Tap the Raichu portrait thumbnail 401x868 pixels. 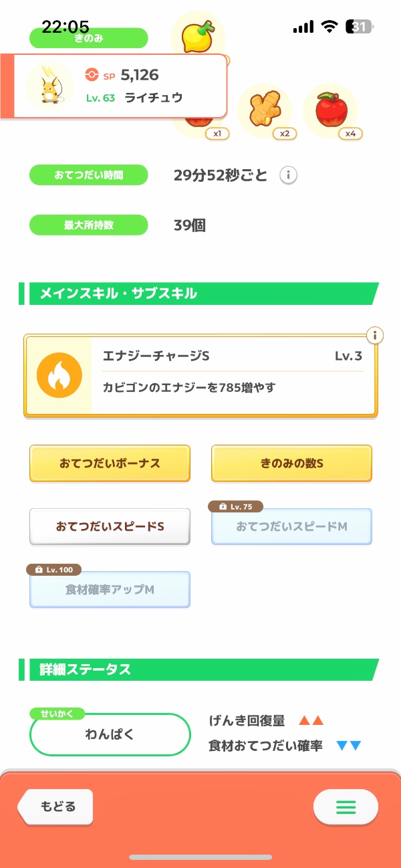49,87
